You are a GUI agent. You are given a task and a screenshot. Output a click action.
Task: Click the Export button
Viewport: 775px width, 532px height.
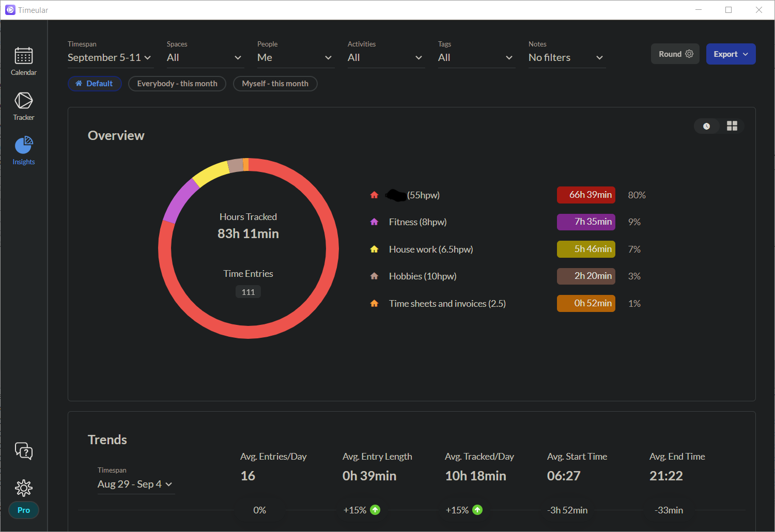(731, 54)
